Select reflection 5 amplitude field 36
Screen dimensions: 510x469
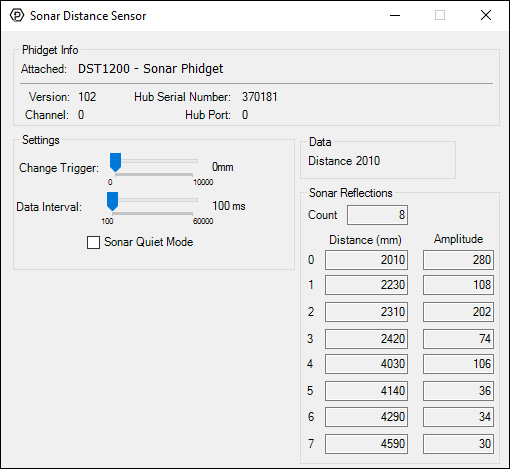coord(458,391)
